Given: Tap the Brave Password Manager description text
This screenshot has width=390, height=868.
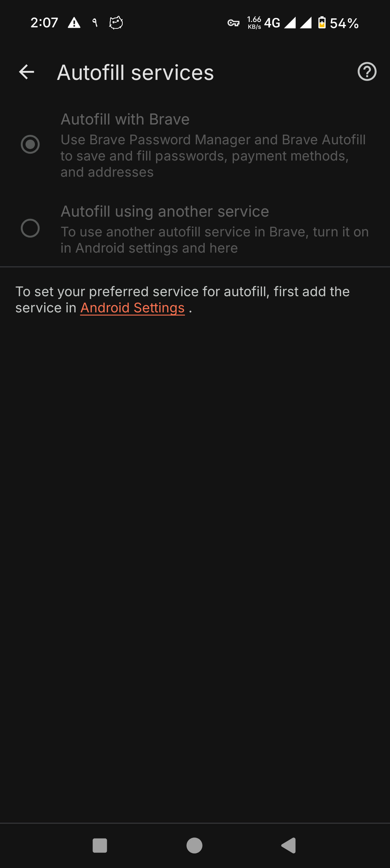Looking at the screenshot, I should click(x=213, y=156).
